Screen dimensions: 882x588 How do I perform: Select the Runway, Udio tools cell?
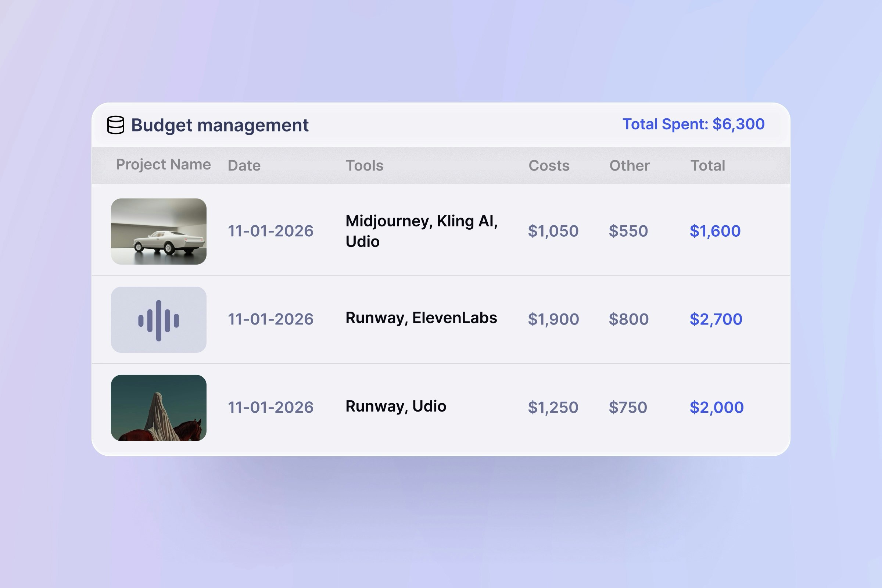coord(396,406)
